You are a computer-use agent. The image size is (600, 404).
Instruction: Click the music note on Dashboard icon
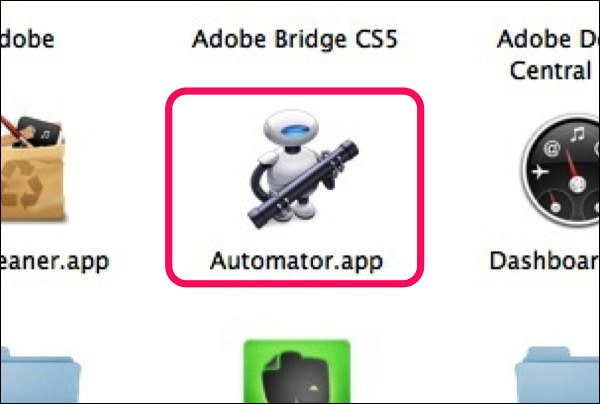[577, 135]
